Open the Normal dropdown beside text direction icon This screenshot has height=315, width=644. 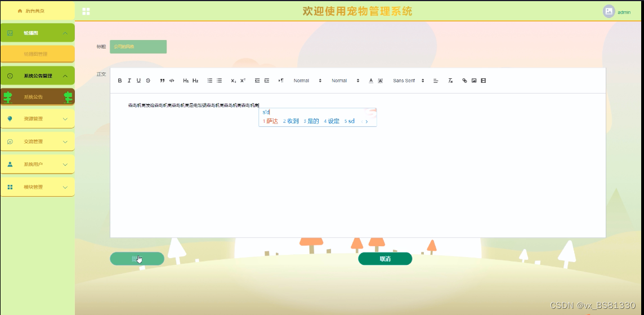307,81
